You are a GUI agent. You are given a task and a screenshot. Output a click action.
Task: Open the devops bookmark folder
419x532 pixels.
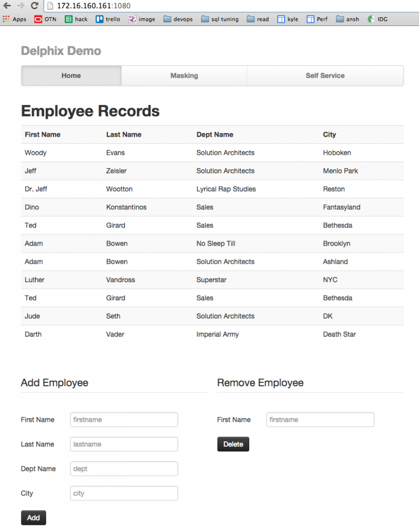click(x=178, y=19)
